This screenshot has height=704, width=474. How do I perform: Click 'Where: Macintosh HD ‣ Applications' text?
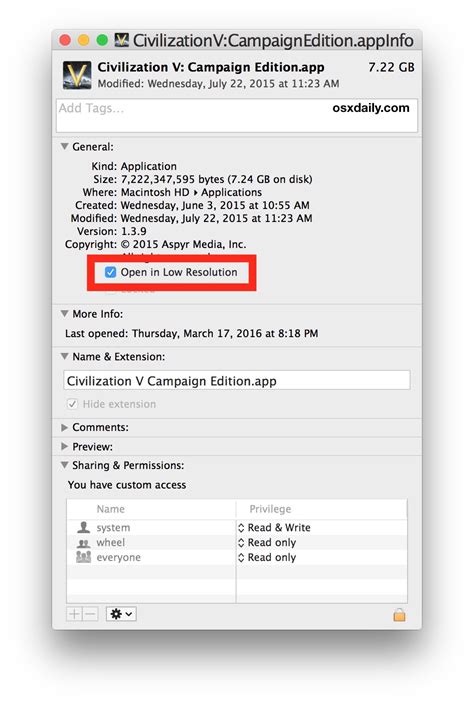click(172, 192)
